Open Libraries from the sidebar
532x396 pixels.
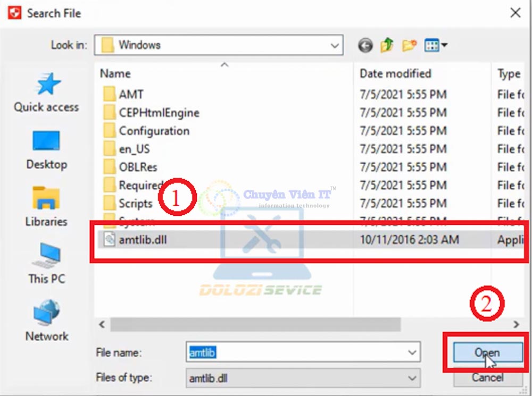coord(46,207)
